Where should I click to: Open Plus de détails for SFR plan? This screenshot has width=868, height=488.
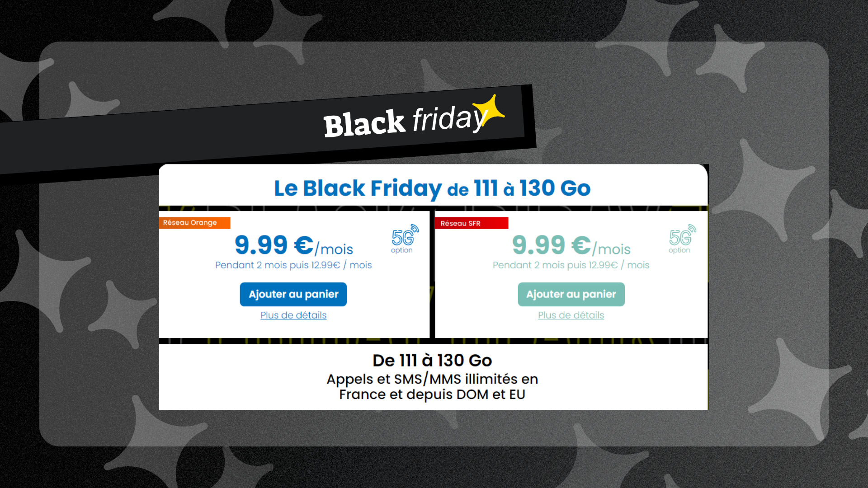point(571,315)
